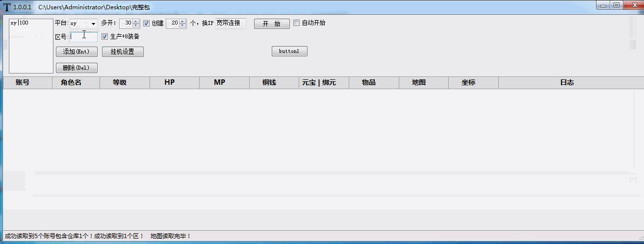This screenshot has height=244, width=644.
Task: Close the application window
Action: (633, 5)
